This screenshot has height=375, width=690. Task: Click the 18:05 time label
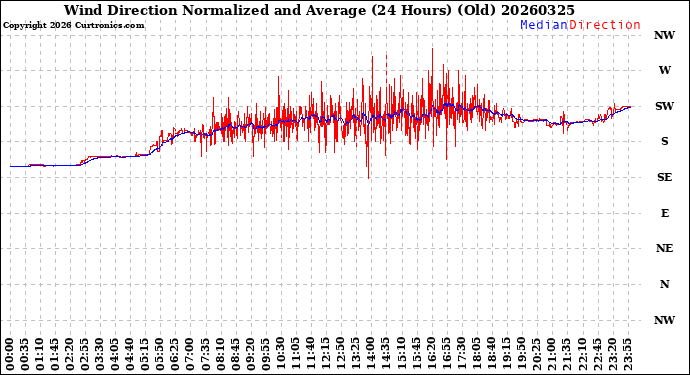click(477, 354)
